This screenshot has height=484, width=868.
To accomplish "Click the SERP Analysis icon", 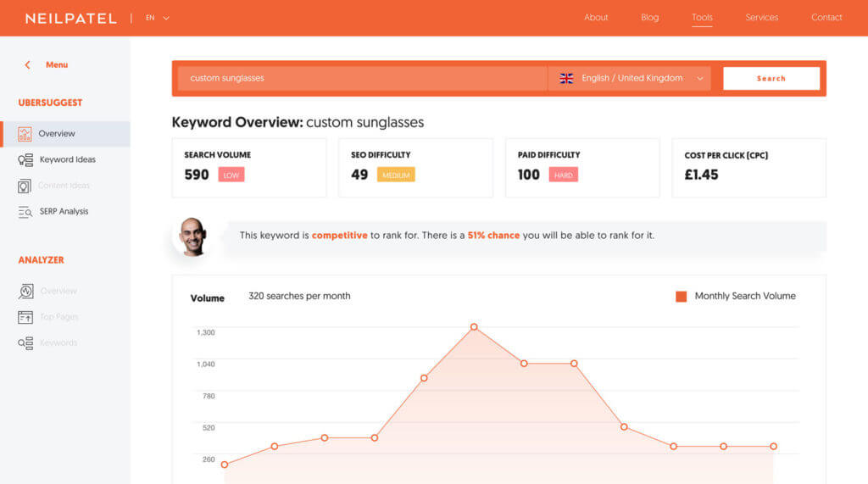I will click(25, 212).
